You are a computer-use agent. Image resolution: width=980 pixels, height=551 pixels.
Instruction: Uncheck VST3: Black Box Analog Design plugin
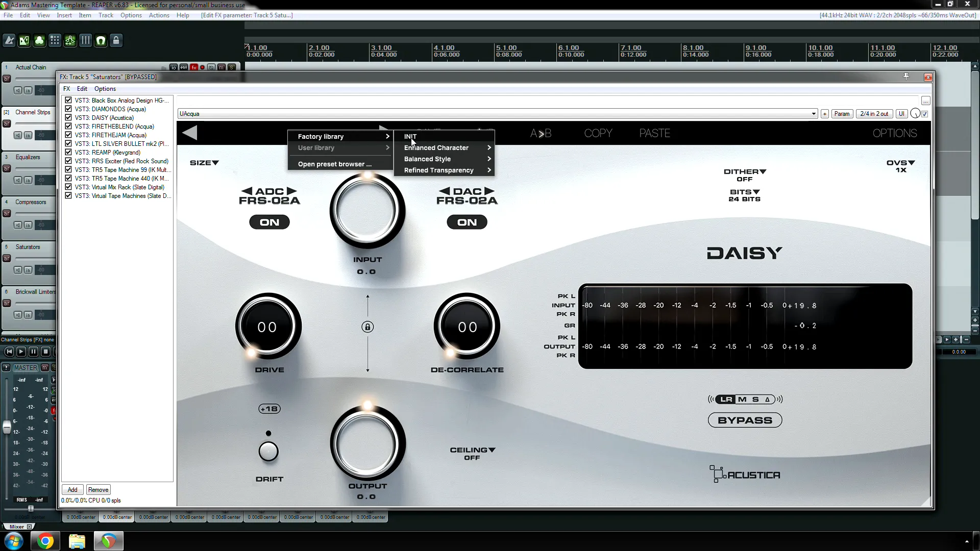68,101
